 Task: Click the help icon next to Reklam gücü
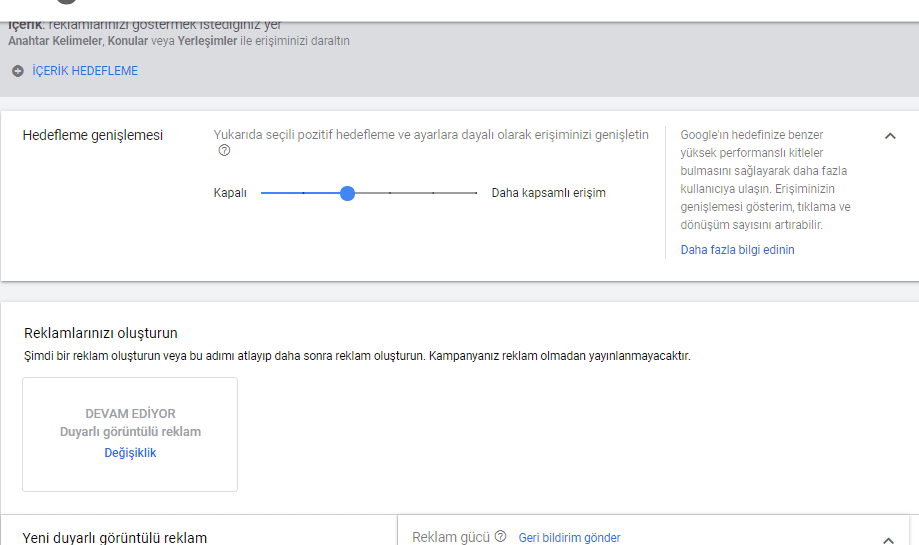click(500, 537)
